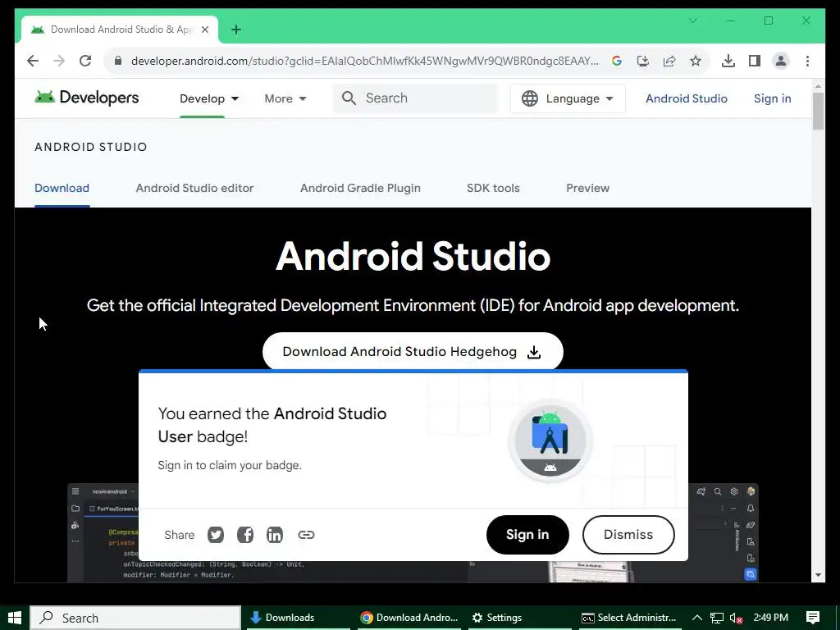Select the Download tab
Screen dimensions: 840x630
62,188
